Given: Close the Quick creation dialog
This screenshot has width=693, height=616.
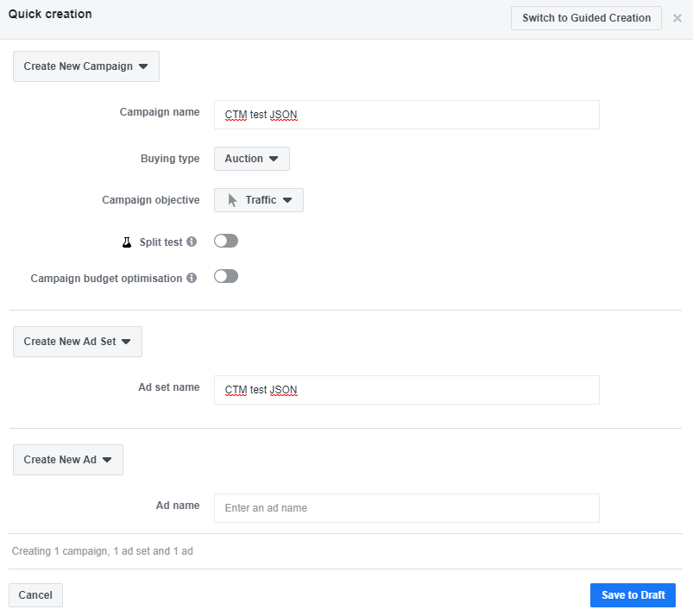Looking at the screenshot, I should 677,18.
